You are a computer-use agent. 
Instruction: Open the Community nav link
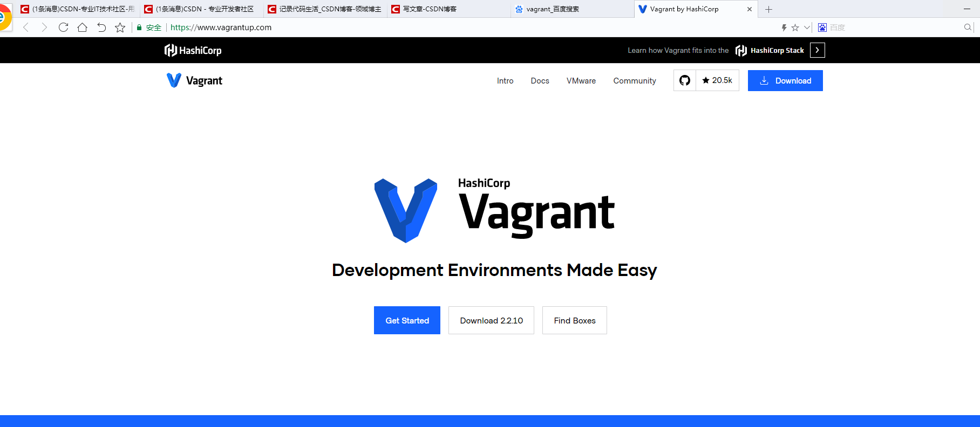point(635,81)
